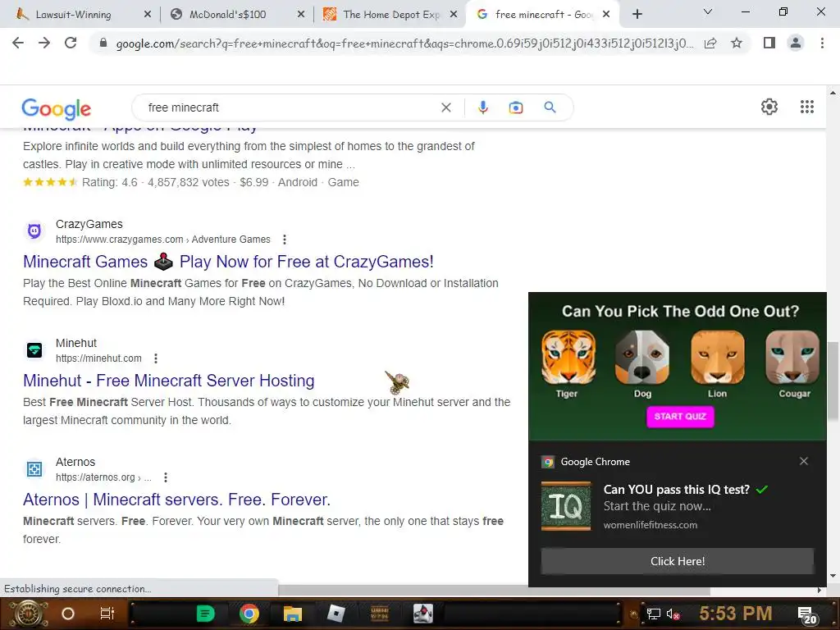Reload the current page
Screen dimensions: 840x630
tap(71, 43)
